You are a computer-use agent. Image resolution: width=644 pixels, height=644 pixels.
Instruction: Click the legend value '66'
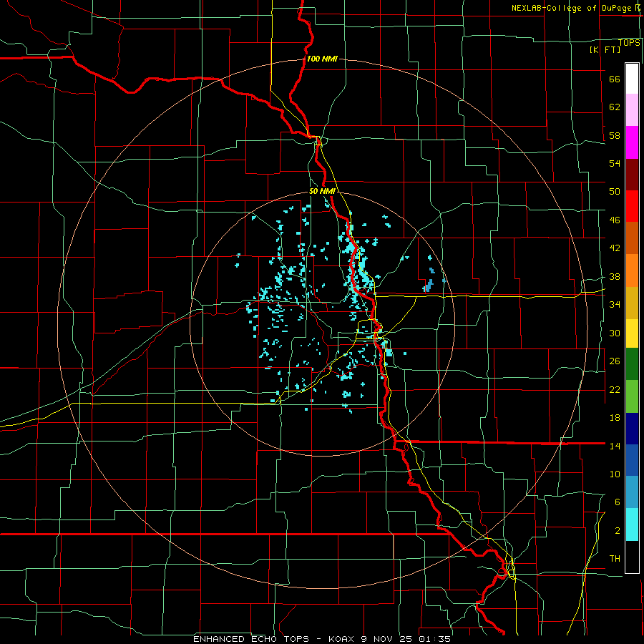point(615,79)
